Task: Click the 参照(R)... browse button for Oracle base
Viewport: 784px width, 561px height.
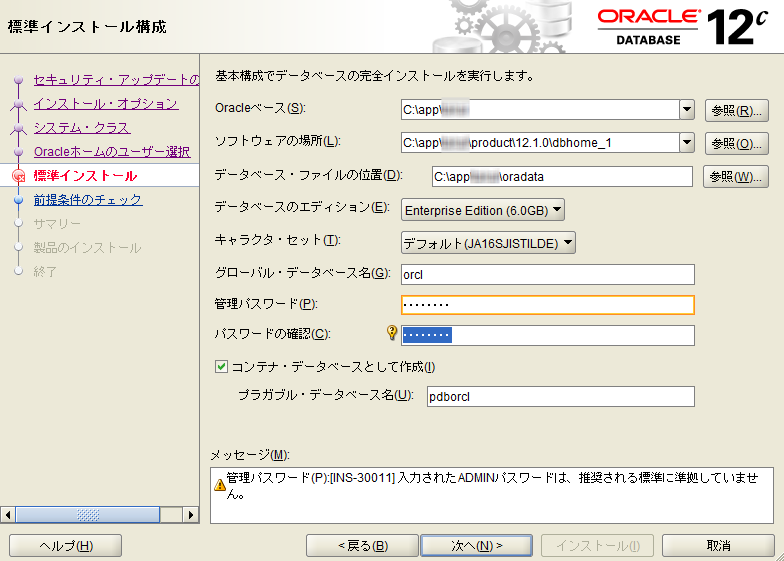Action: click(736, 110)
